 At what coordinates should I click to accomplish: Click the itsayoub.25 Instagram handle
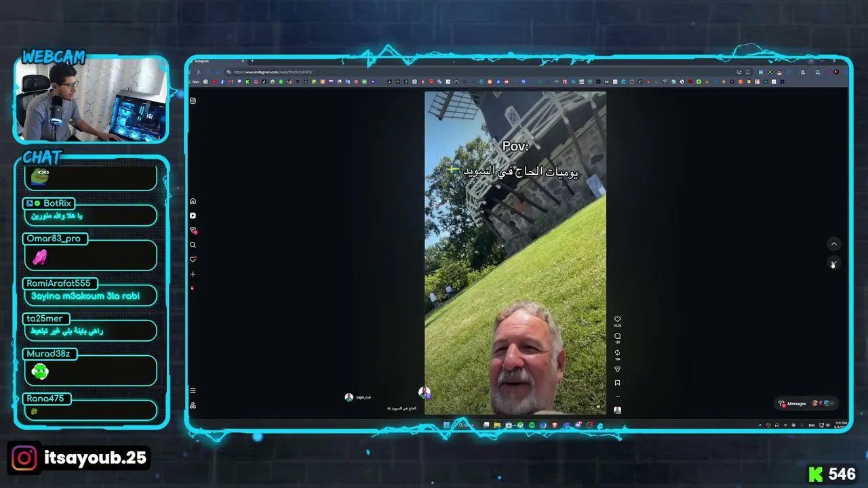(x=95, y=458)
